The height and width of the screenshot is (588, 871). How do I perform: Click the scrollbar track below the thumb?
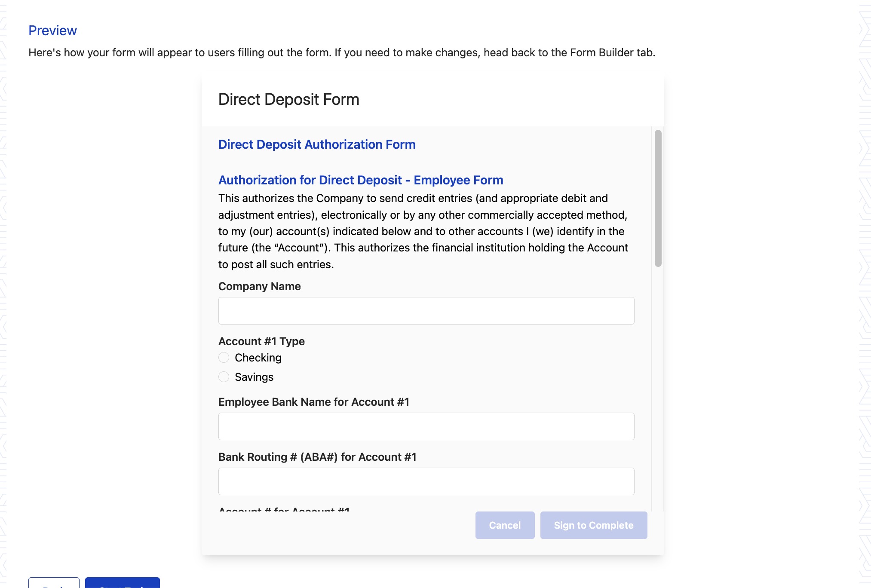[x=658, y=387]
